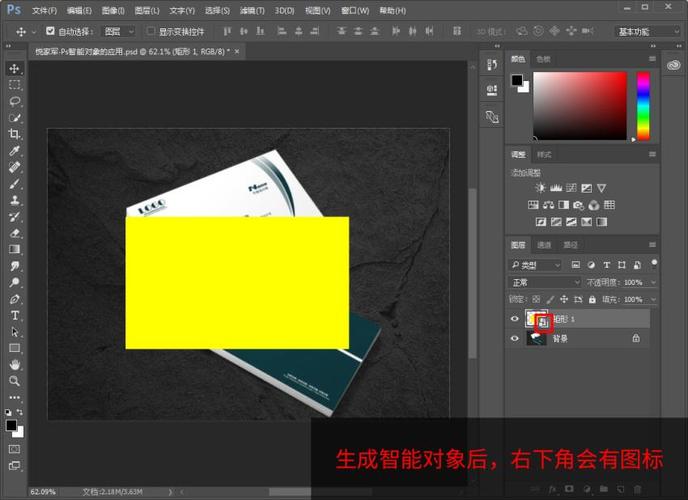Toggle smart object layer filter
The image size is (688, 500).
click(637, 265)
